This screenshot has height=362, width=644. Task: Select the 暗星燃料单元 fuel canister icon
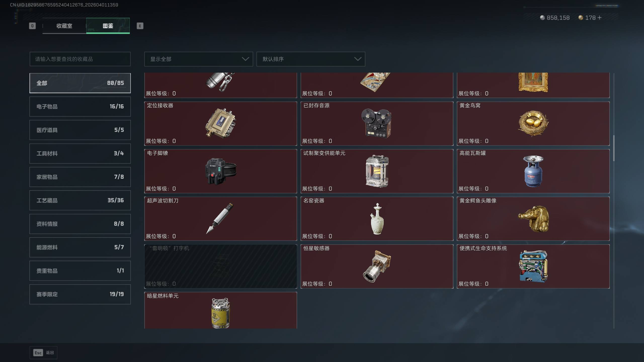(x=221, y=313)
